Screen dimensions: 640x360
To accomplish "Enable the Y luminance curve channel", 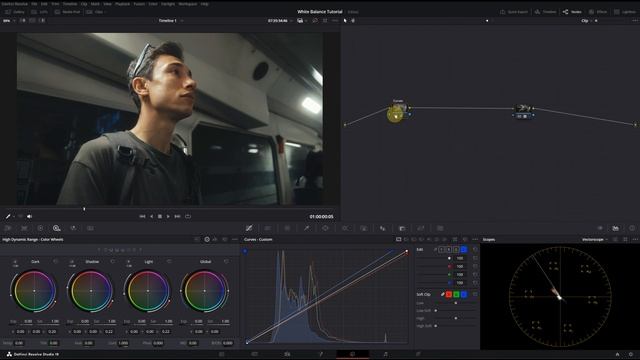I will 441,249.
